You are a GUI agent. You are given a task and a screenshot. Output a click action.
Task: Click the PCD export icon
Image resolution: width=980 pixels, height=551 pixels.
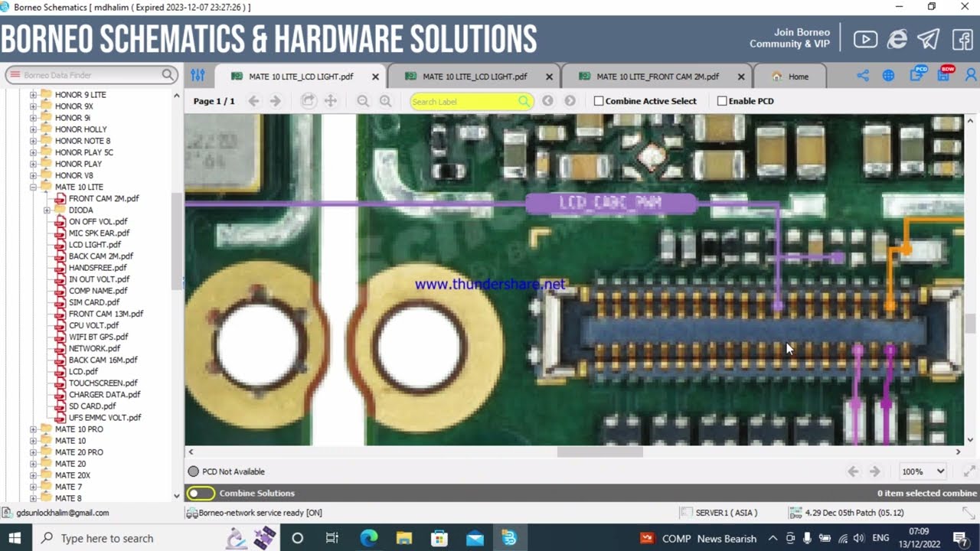(918, 74)
